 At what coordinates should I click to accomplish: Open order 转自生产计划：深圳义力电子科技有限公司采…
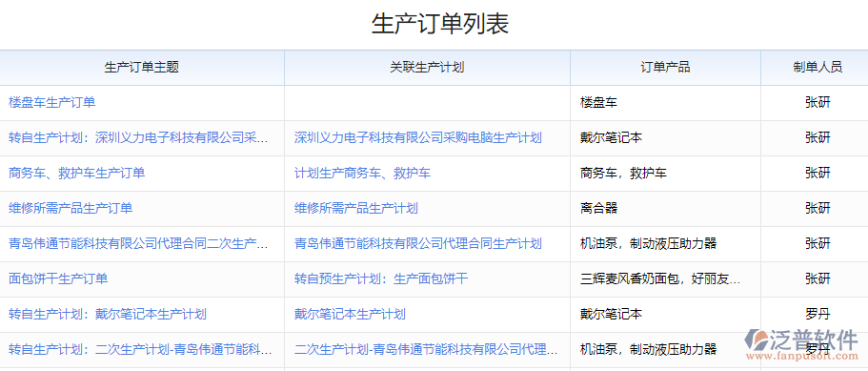pyautogui.click(x=138, y=138)
